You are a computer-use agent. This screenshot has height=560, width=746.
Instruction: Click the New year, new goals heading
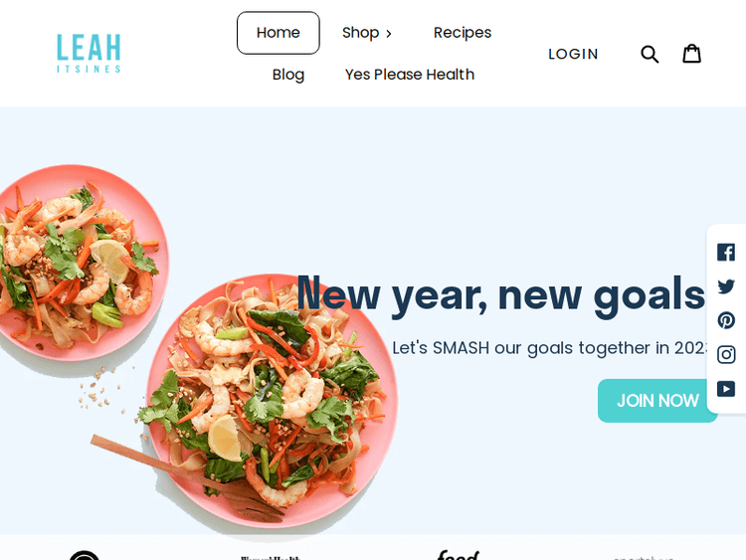pos(501,295)
